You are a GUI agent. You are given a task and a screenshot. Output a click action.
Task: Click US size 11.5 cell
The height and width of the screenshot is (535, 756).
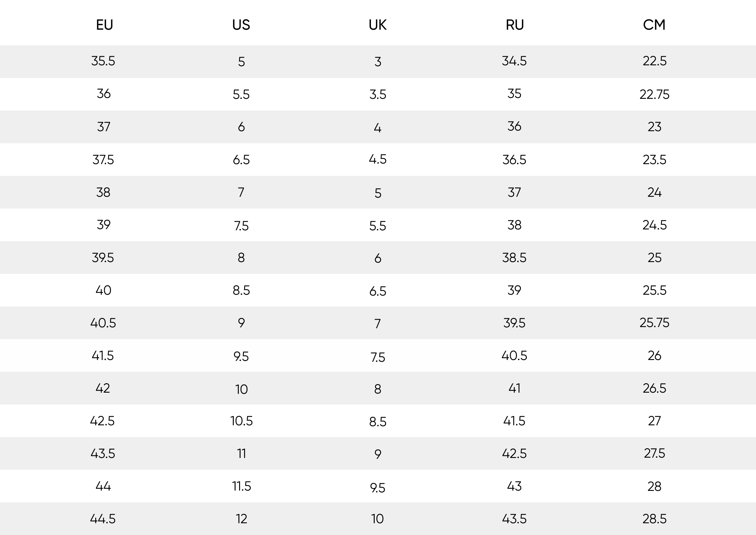[x=241, y=486]
